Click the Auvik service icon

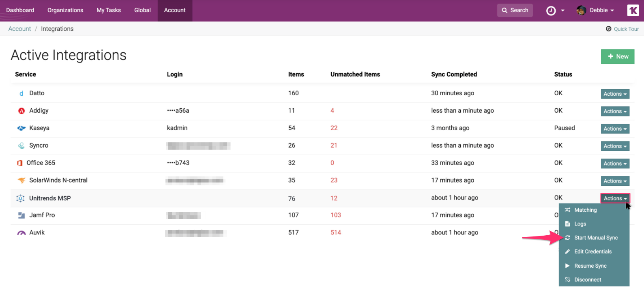pos(21,233)
